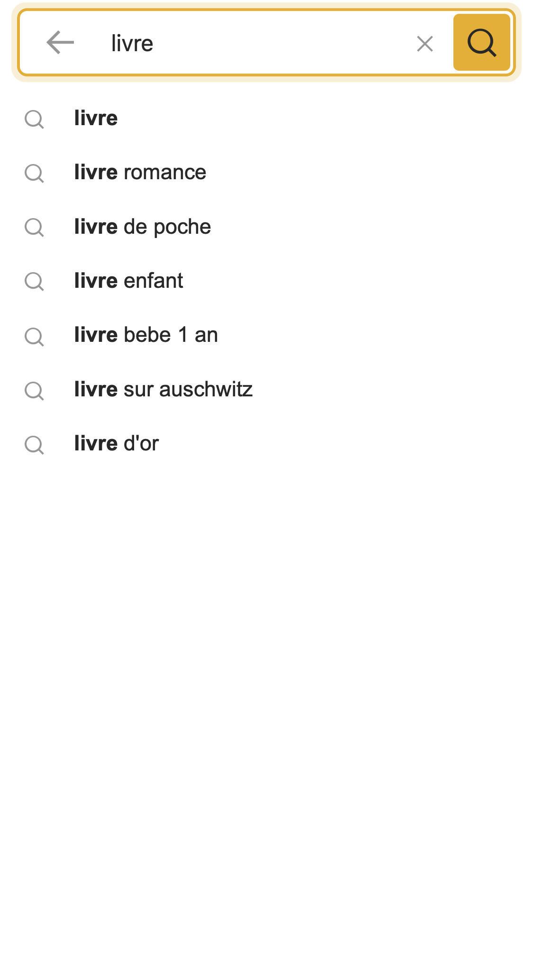
Task: Click magnifier icon beside "livre romance"
Action: [34, 173]
